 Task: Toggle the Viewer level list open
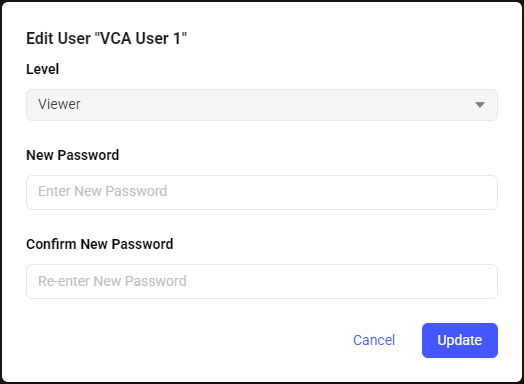[262, 105]
